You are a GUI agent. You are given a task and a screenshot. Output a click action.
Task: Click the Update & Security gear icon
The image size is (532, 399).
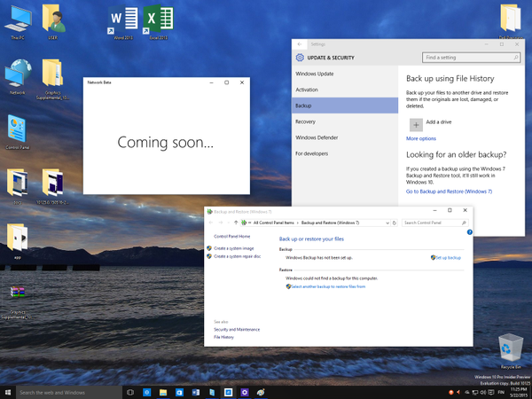point(300,58)
